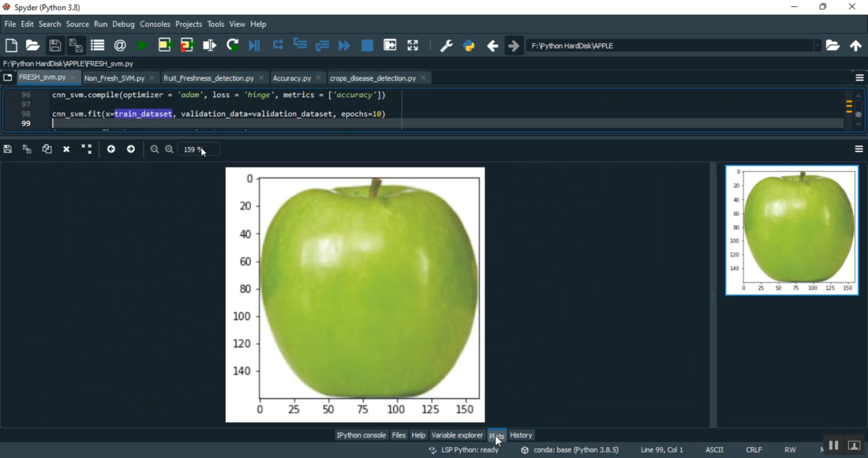Viewport: 868px width, 458px height.
Task: Switch to fruit_Freshness_detection.py tab
Action: pos(208,78)
